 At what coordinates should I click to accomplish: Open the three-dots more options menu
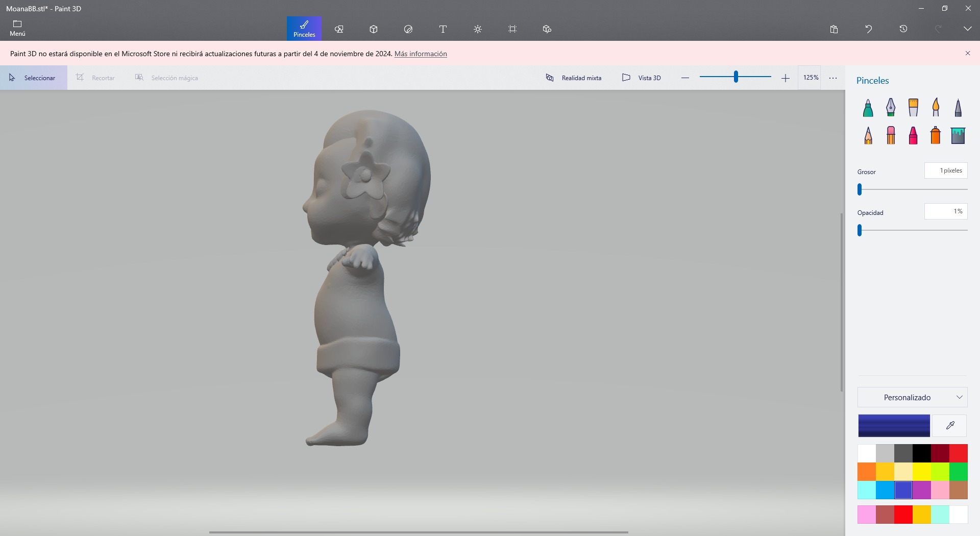[833, 78]
